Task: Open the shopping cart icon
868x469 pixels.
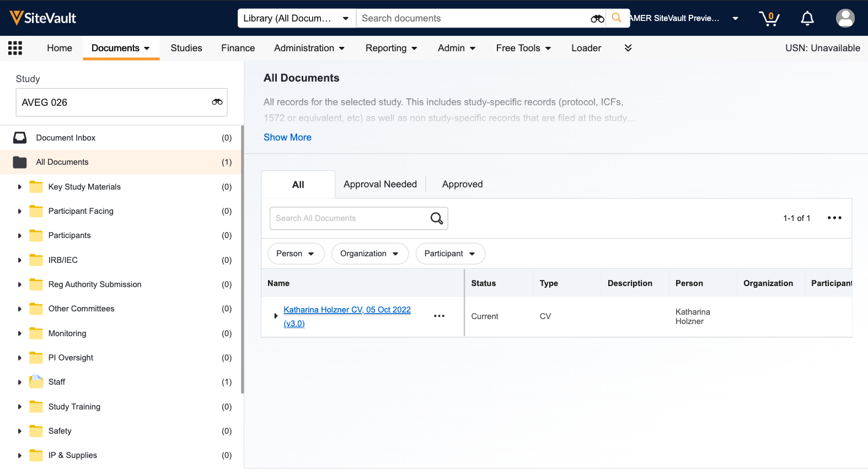Action: (x=769, y=18)
